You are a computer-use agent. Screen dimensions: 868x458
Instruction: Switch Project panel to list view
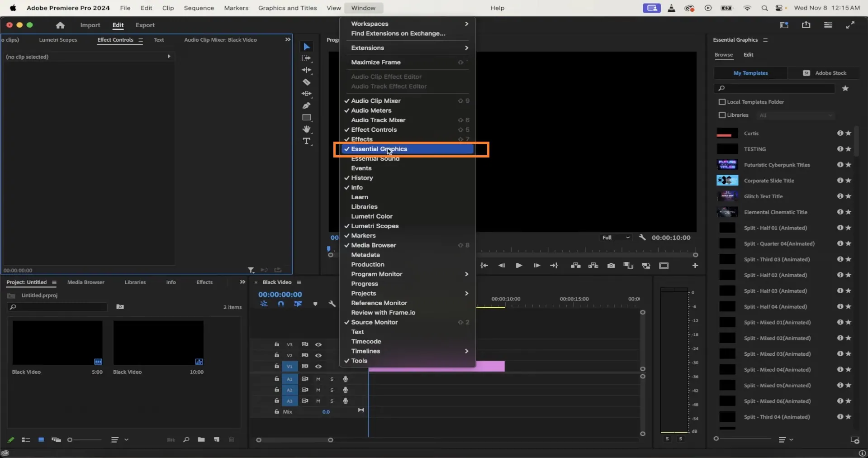[26, 439]
